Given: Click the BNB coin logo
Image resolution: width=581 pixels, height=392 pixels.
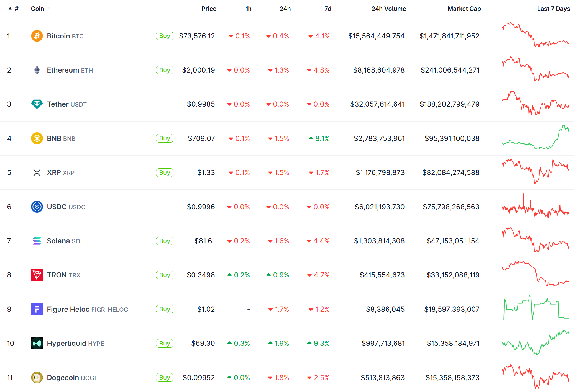Looking at the screenshot, I should tap(37, 138).
